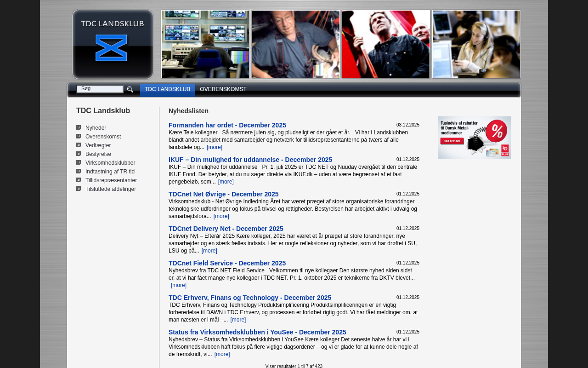Click the bullet icon beside Bestyrelse
This screenshot has height=368, width=588.
[x=79, y=154]
